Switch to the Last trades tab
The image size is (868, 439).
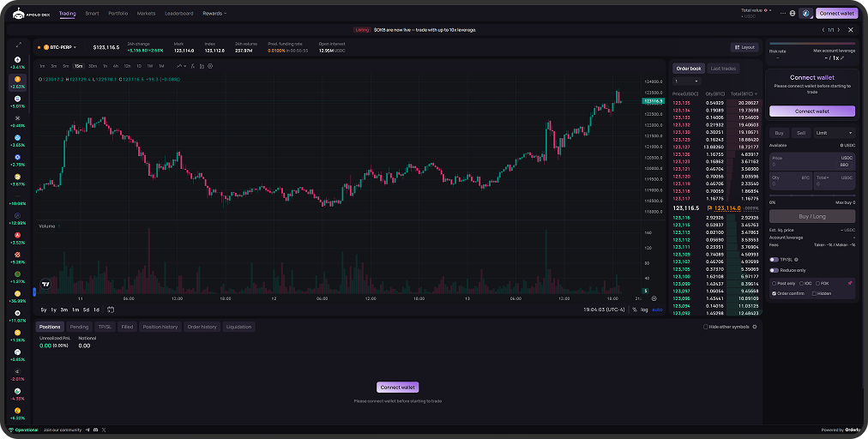[x=723, y=69]
